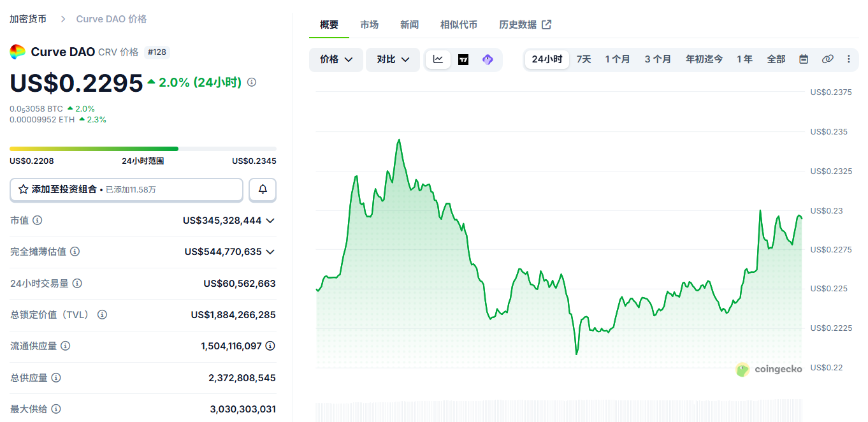The image size is (868, 422).
Task: Open the calendar date range picker
Action: coord(804,59)
